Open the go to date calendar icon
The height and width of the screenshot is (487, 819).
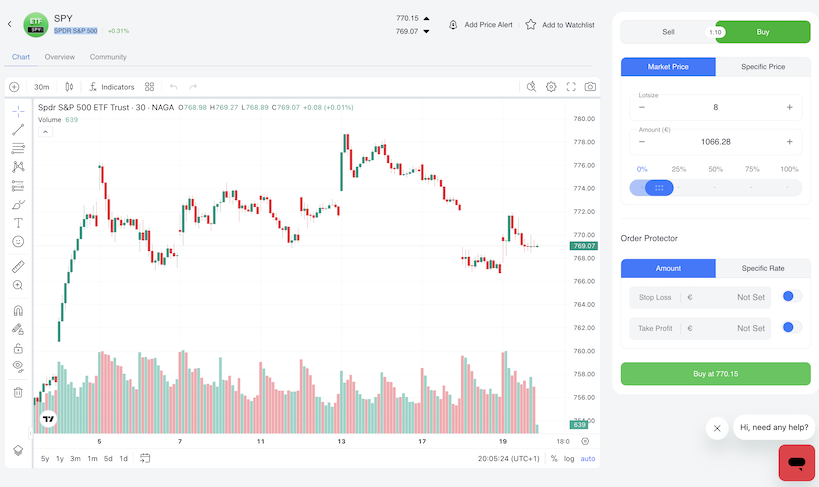(145, 458)
